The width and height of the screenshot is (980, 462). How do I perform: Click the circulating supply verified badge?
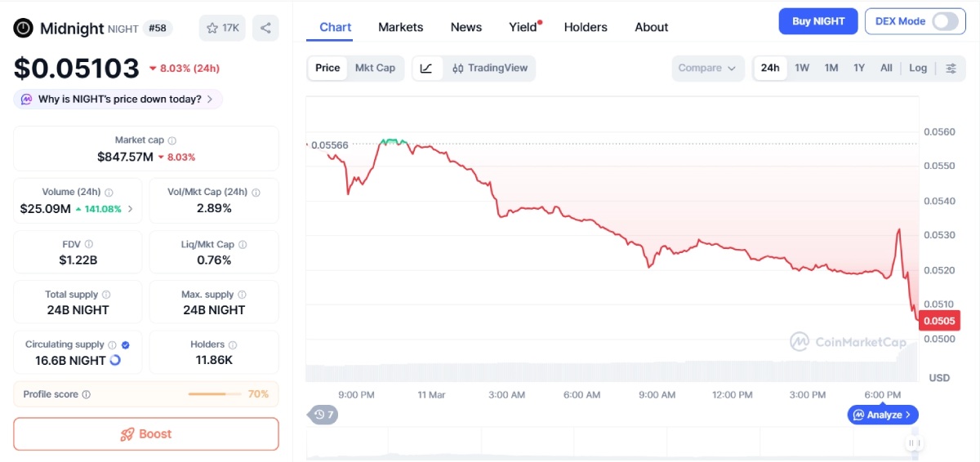point(125,344)
